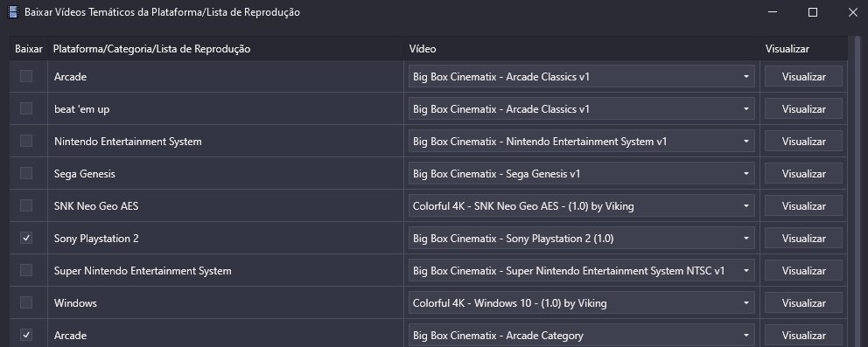Click the Baixar column header
This screenshot has height=347, width=868.
coord(29,49)
